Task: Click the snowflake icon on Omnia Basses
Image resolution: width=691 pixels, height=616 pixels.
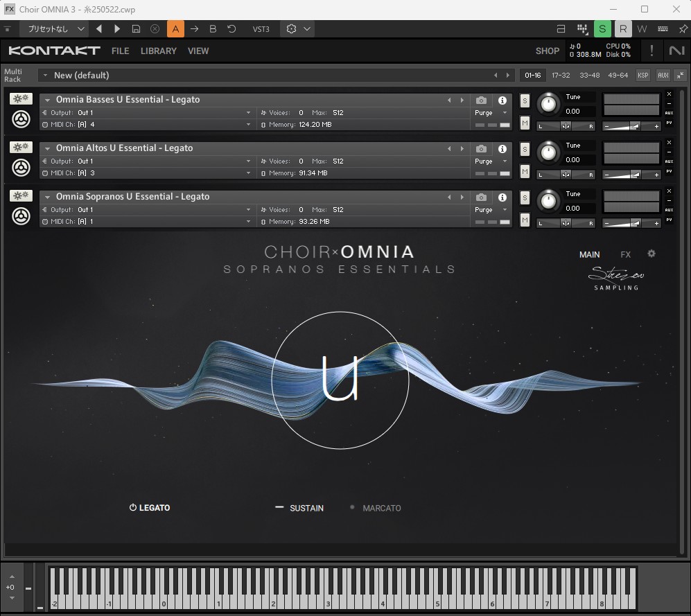Action: [21, 98]
